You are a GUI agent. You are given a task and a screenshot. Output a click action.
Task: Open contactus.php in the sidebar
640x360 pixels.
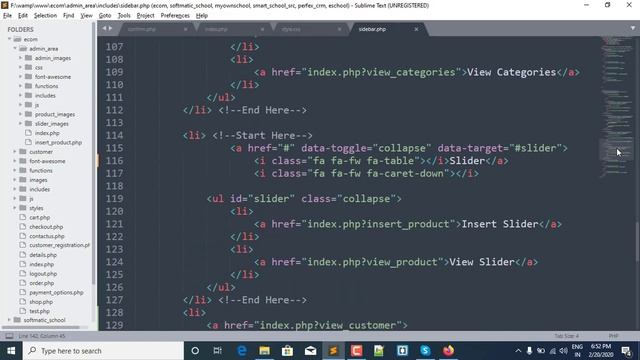point(47,236)
